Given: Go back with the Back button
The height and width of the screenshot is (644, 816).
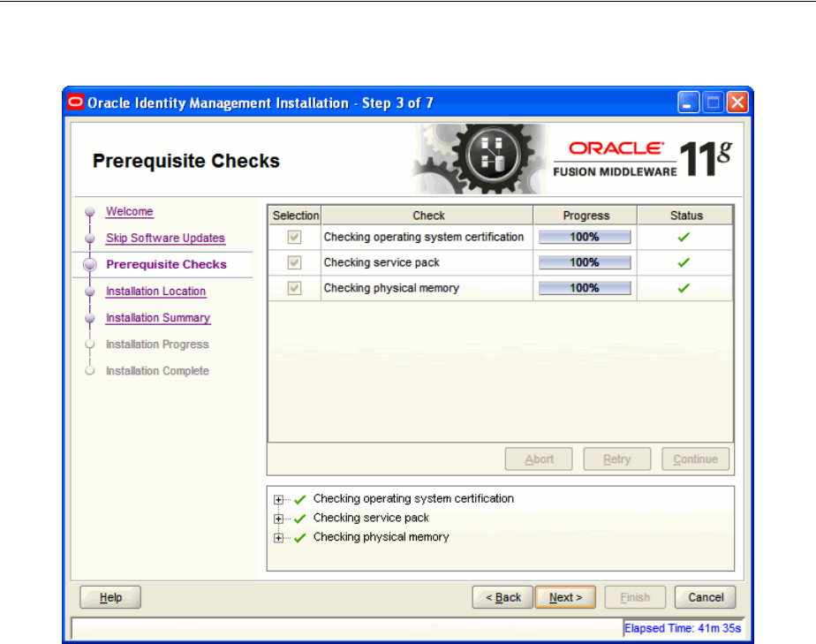Looking at the screenshot, I should click(502, 597).
